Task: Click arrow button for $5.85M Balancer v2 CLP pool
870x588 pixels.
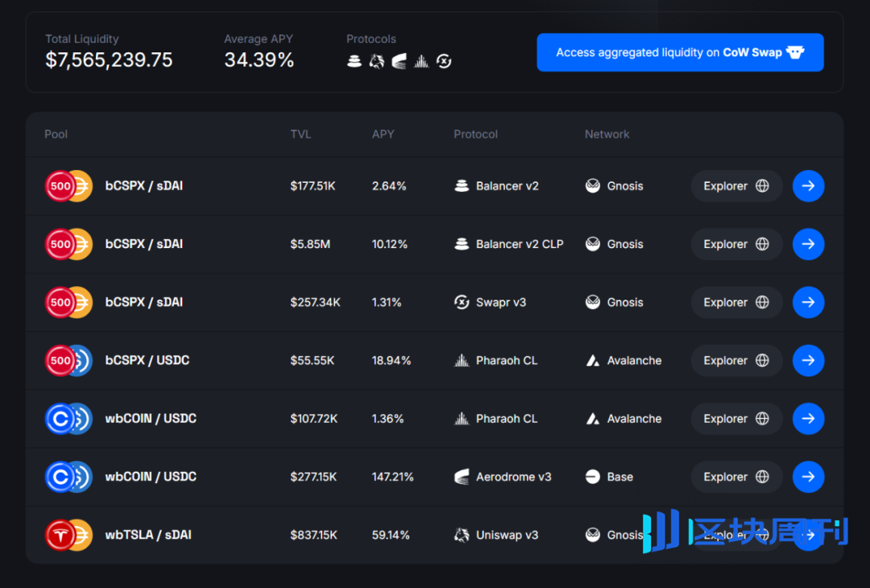Action: point(809,244)
